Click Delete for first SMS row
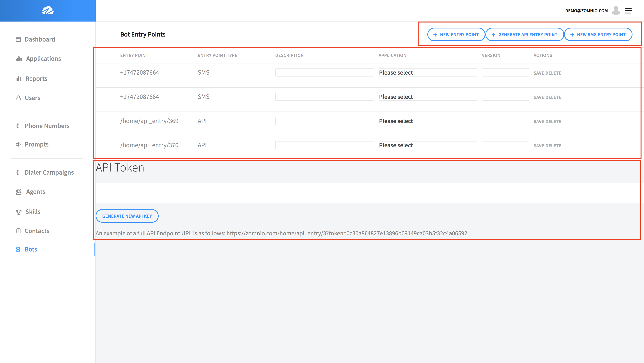This screenshot has width=644, height=363. [x=553, y=73]
